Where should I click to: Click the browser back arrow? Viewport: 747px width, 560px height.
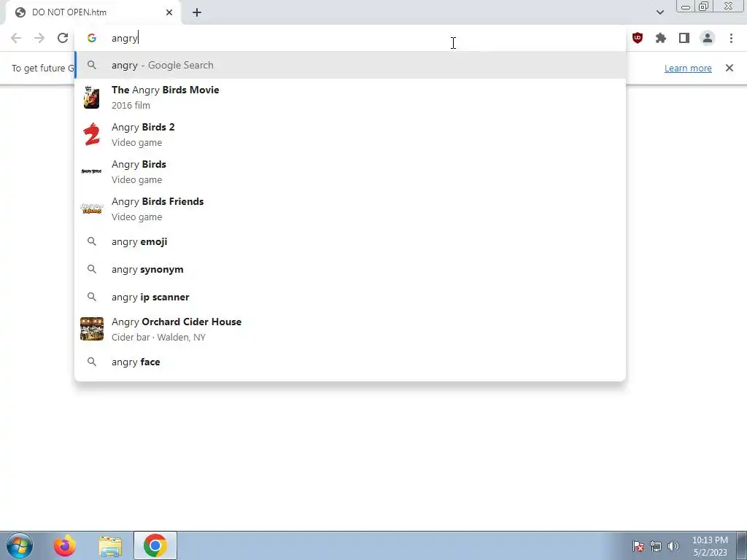(16, 38)
